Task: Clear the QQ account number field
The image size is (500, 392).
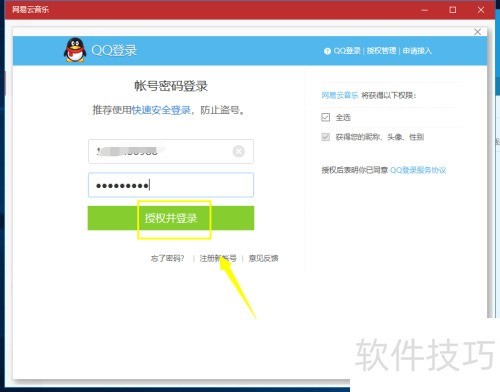Action: tap(239, 151)
